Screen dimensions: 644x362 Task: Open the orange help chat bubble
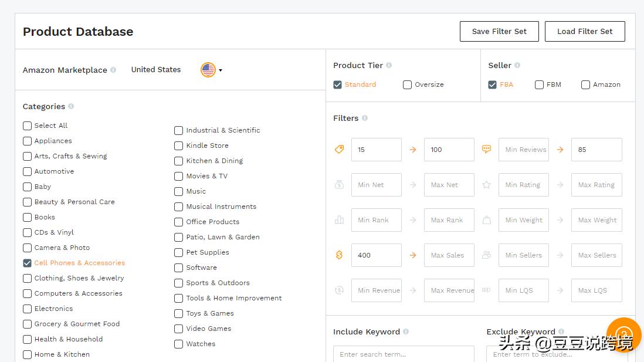[624, 334]
